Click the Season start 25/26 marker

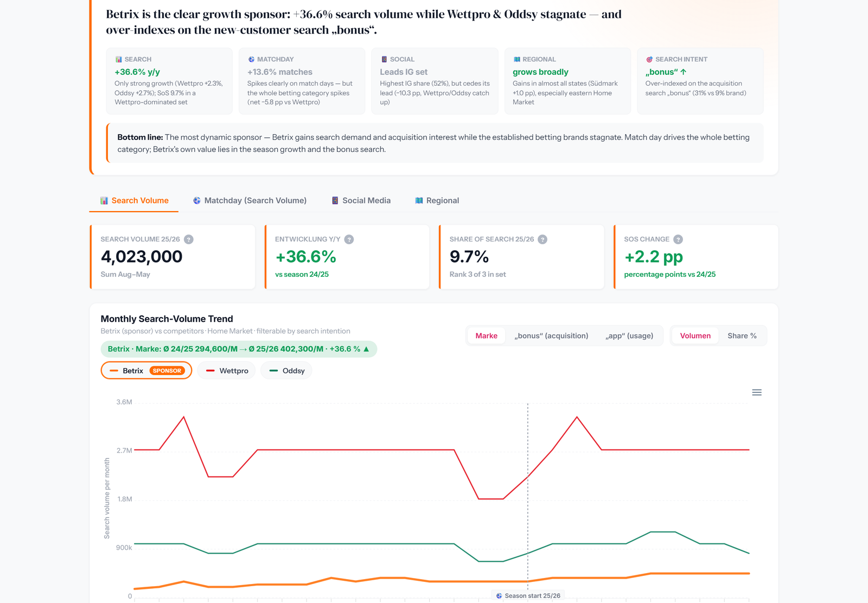528,595
